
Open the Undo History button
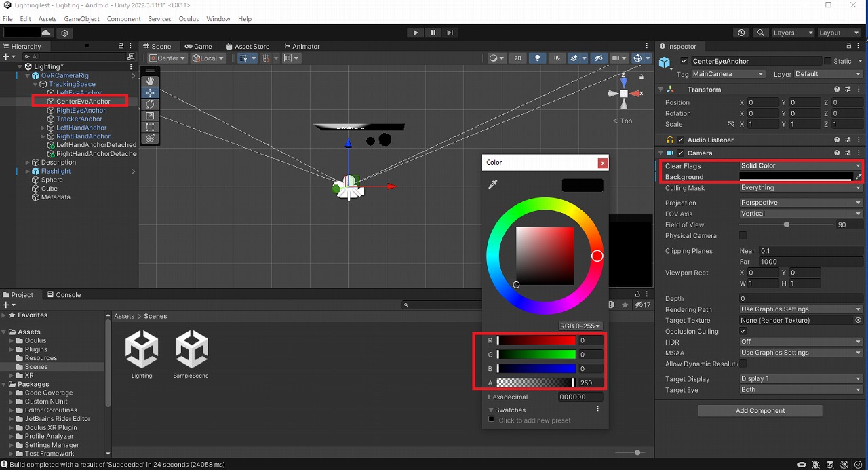point(741,33)
